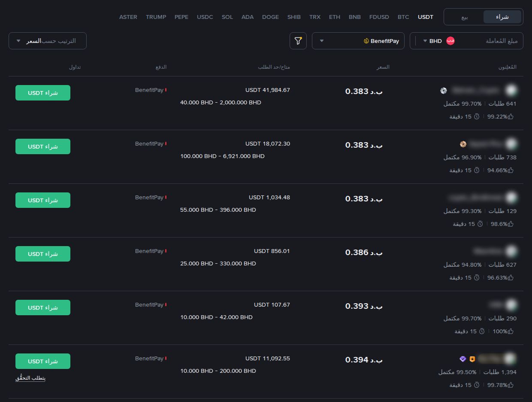Click the thumbs-up icon beside 94.66%
The width and height of the screenshot is (532, 402).
click(x=511, y=170)
